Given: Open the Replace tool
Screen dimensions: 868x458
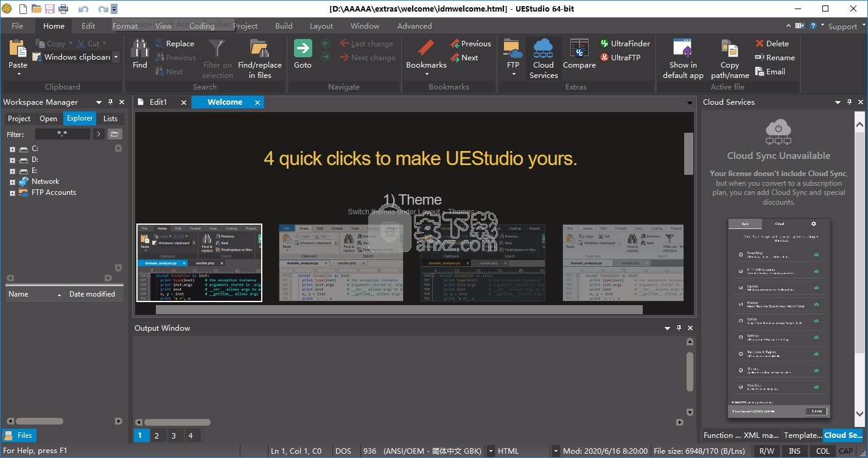Looking at the screenshot, I should pyautogui.click(x=174, y=43).
